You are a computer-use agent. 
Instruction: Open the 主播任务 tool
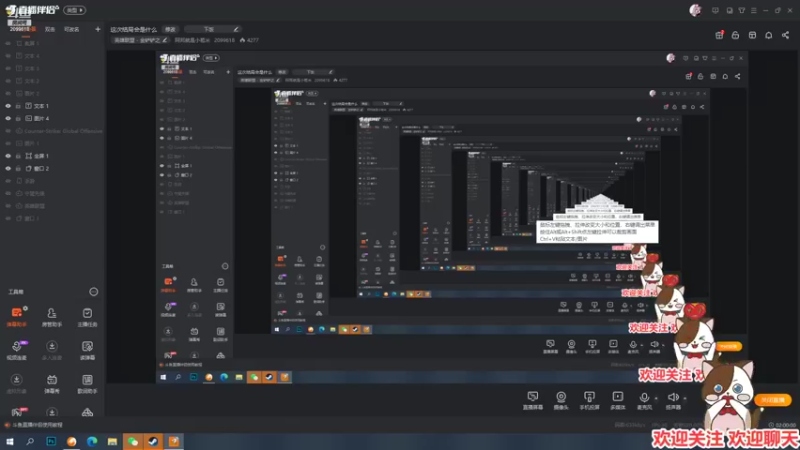(87, 316)
